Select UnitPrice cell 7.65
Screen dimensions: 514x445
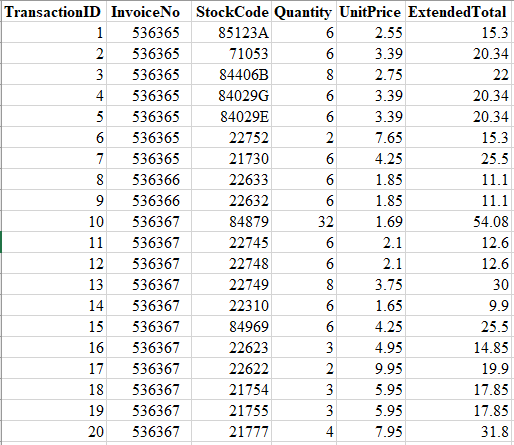point(371,138)
